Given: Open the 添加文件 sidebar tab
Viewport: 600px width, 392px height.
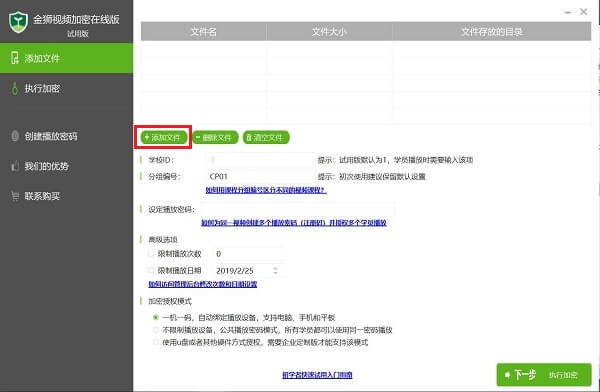Looking at the screenshot, I should tap(67, 58).
